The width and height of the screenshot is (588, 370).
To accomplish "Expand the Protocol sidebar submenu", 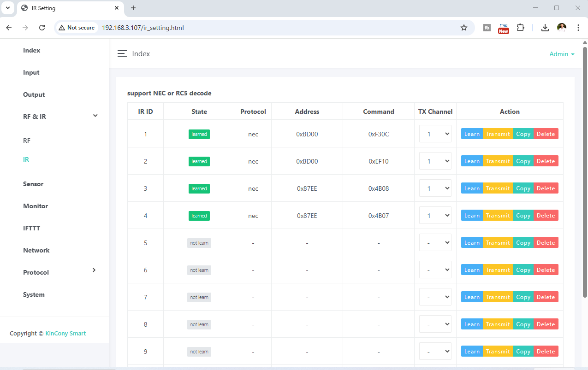I will click(x=94, y=270).
